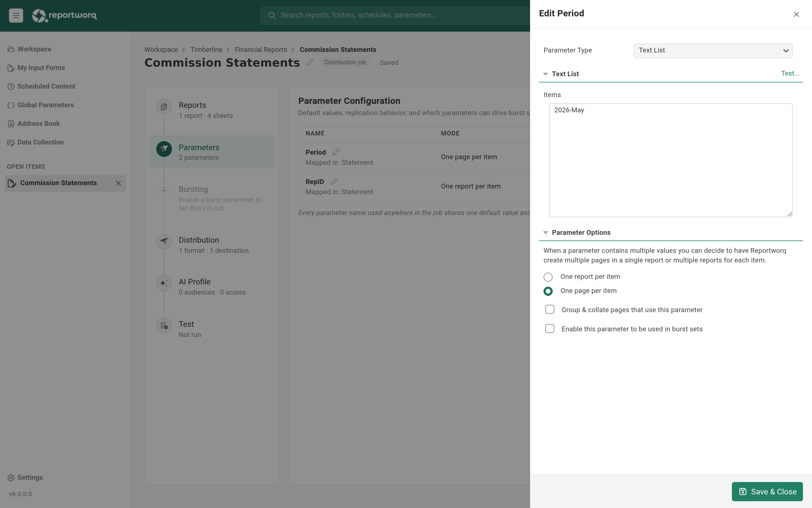Open Workspace in the sidebar
Screen dimensions: 812x508
pyautogui.click(x=34, y=49)
